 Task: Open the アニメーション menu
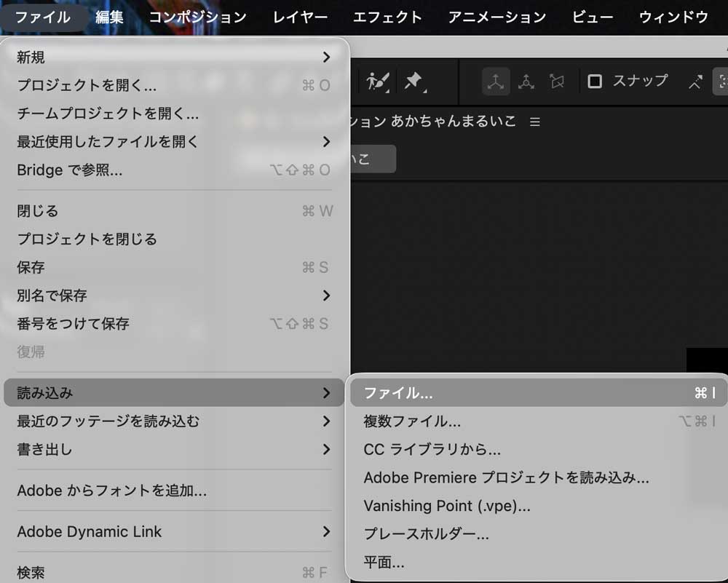coord(496,17)
